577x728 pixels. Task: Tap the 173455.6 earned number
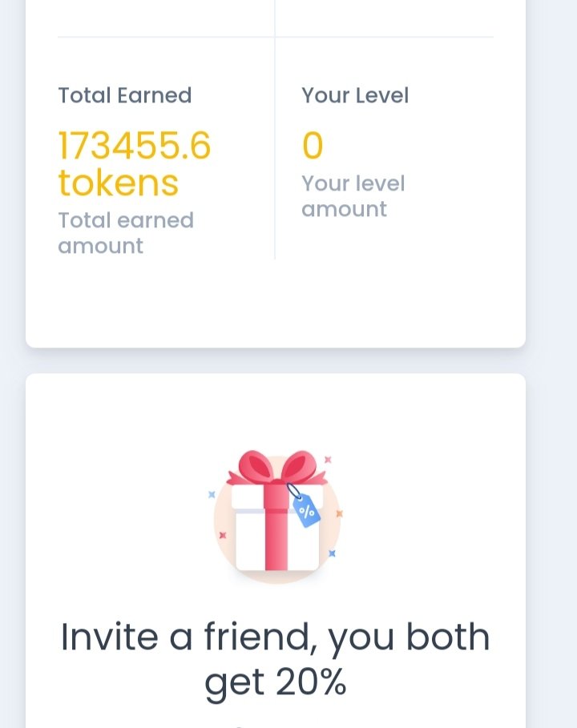coord(135,145)
